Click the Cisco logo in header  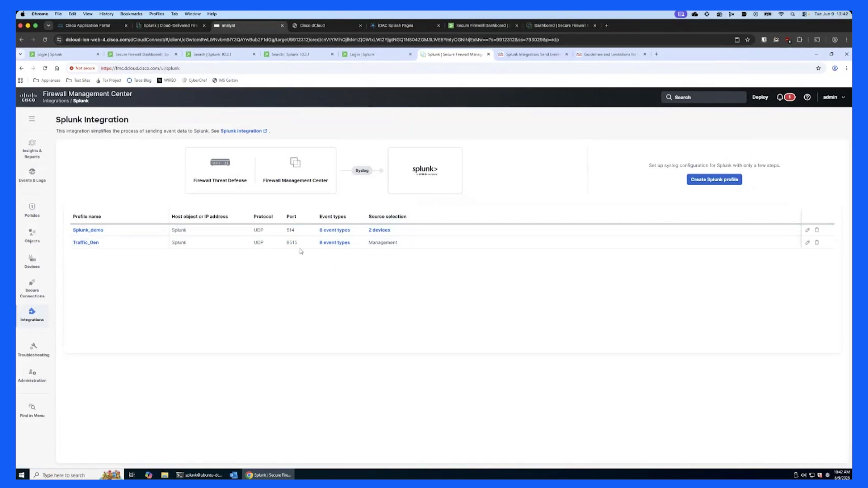click(28, 97)
